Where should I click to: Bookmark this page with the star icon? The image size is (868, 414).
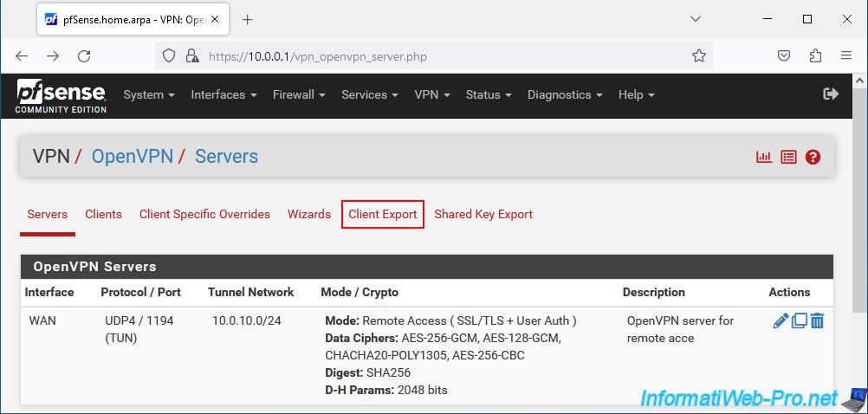[x=698, y=56]
